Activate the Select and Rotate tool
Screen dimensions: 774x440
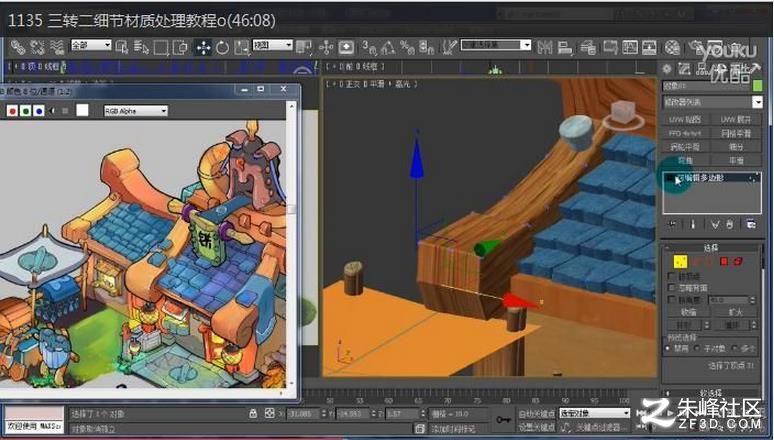pyautogui.click(x=222, y=47)
